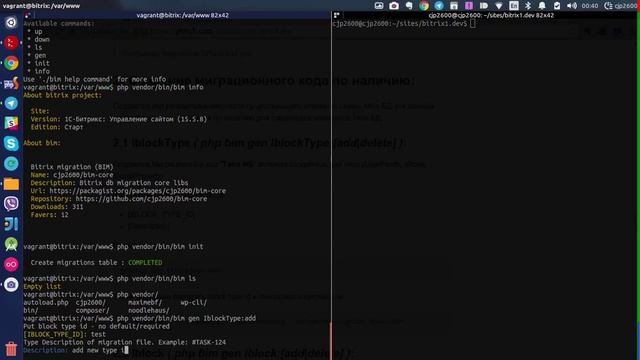Click the Chrome tray indicator

(x=424, y=6)
